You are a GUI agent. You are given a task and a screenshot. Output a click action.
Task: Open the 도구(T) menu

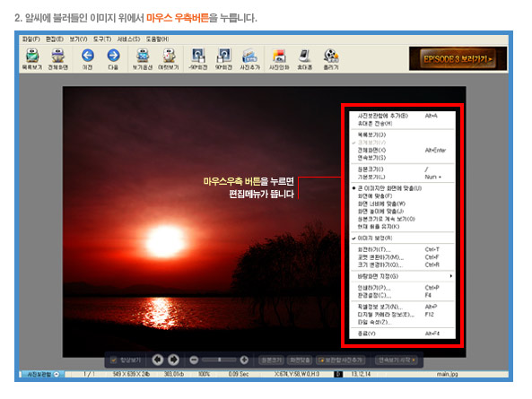102,39
